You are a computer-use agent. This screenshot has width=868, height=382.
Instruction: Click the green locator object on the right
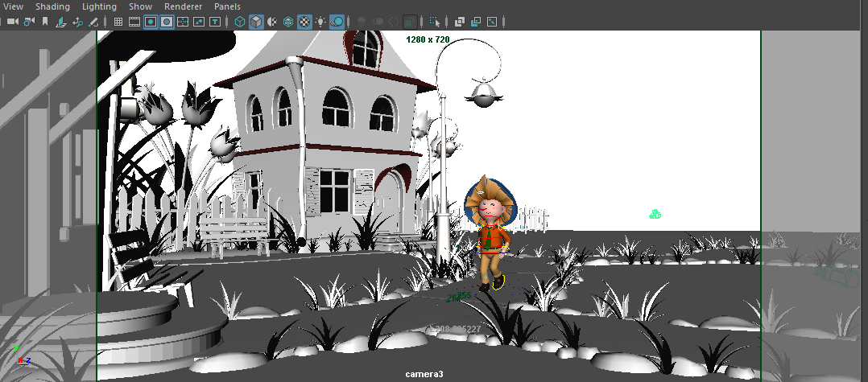655,214
